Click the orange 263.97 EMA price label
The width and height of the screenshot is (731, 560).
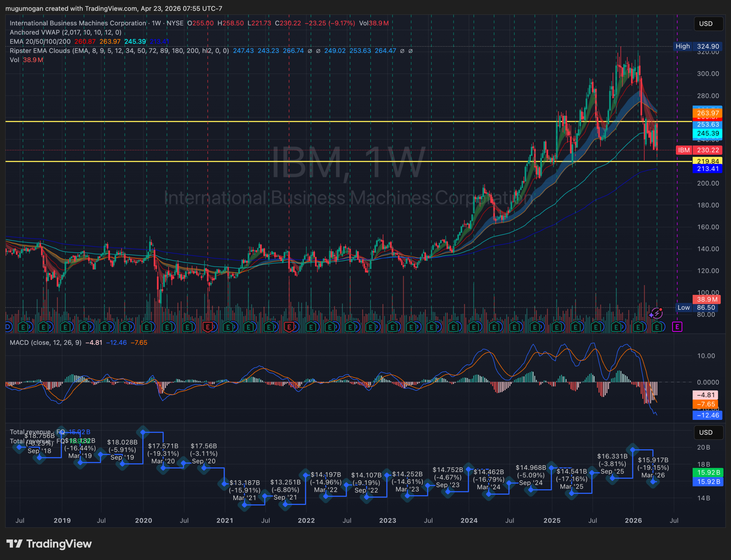tap(708, 113)
